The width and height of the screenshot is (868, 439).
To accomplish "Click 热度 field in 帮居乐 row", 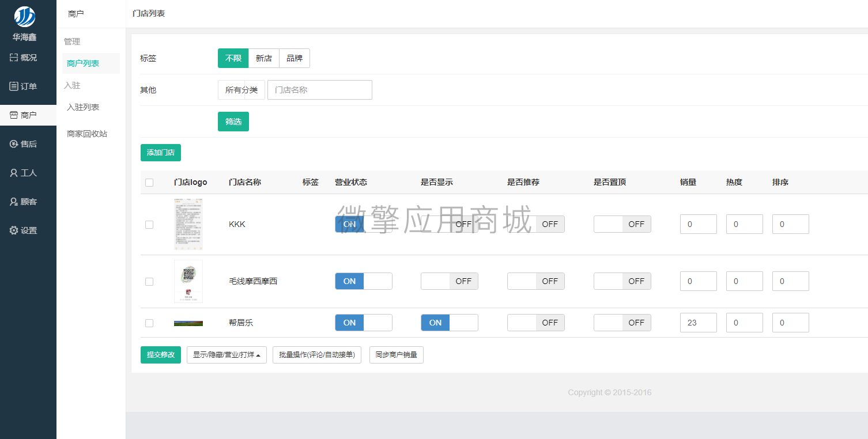I will tap(745, 323).
